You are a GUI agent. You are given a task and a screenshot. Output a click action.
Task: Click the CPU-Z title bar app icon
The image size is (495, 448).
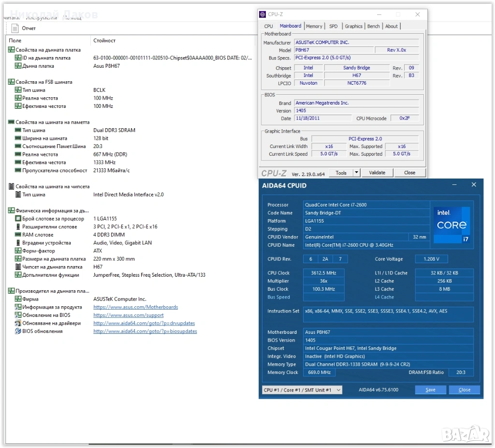coord(262,15)
